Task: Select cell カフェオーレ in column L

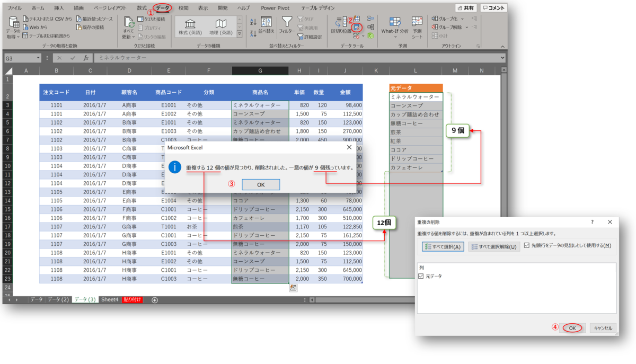Action: [x=416, y=167]
